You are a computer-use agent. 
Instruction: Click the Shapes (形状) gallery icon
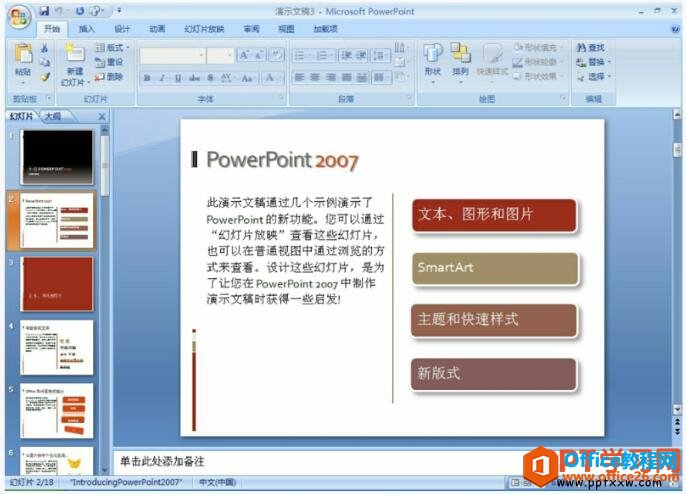click(x=432, y=53)
